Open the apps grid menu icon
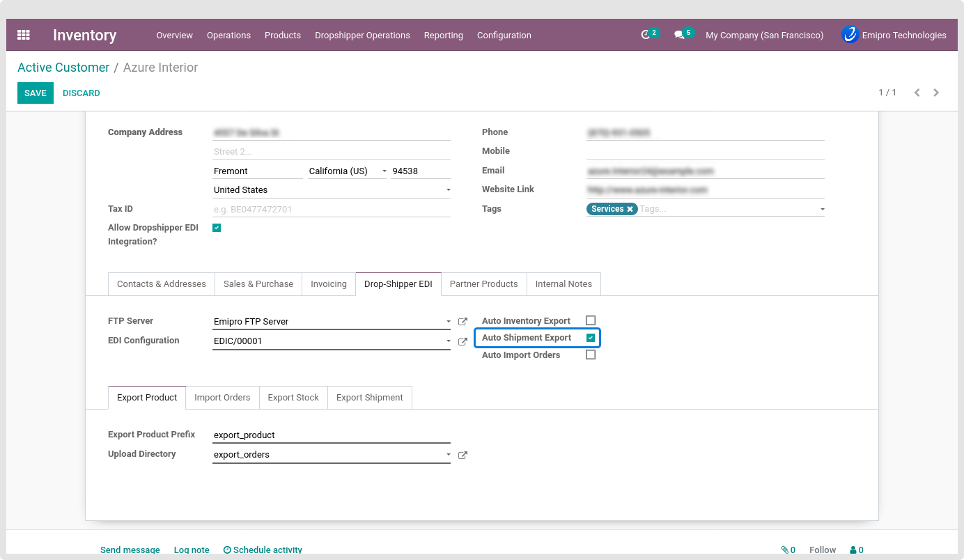 (24, 35)
